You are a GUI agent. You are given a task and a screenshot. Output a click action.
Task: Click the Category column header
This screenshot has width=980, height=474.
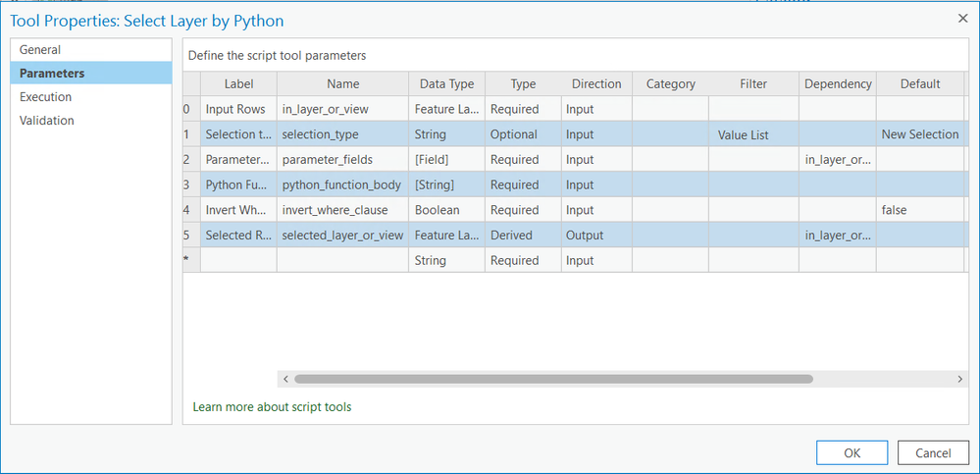(671, 84)
